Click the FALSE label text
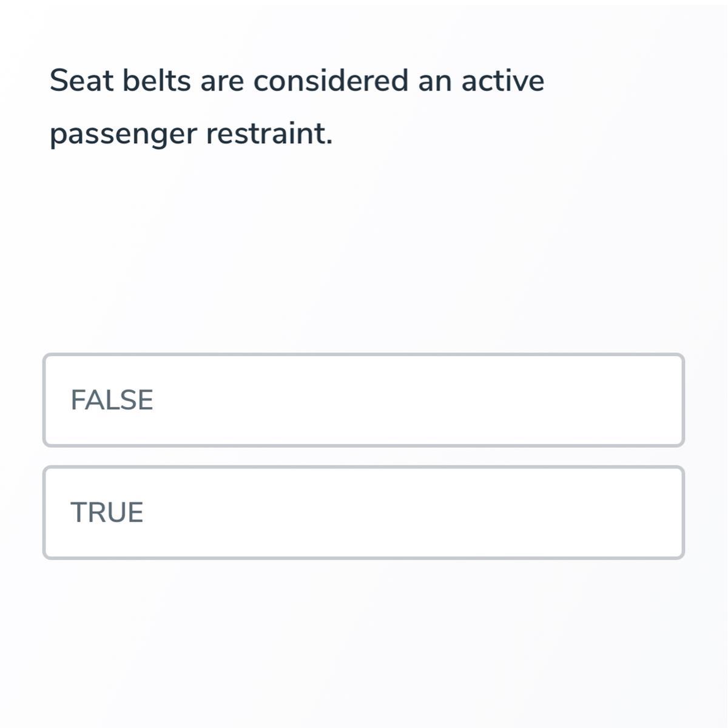Screen dimensions: 728x728 [x=112, y=400]
